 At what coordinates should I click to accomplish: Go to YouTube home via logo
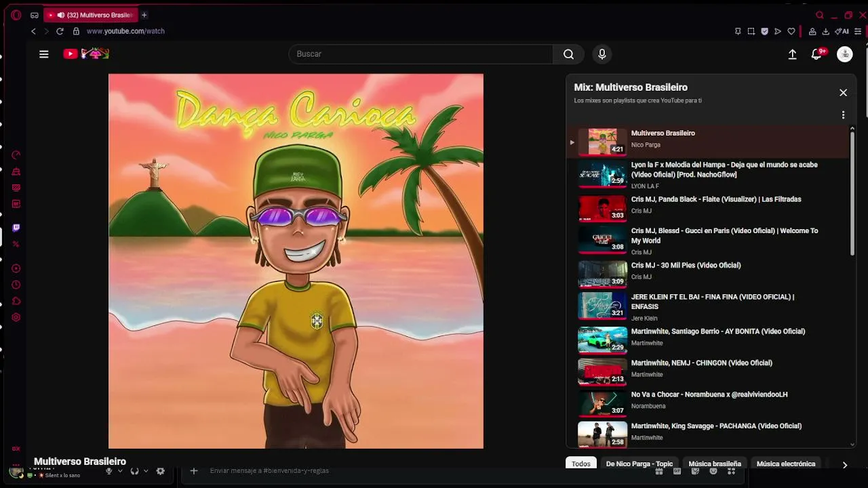click(x=86, y=54)
